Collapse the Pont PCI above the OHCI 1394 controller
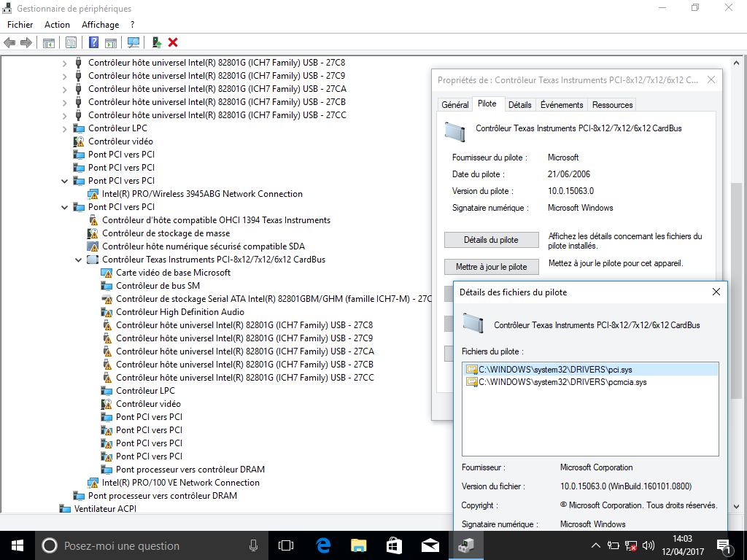The width and height of the screenshot is (747, 560). pyautogui.click(x=65, y=207)
